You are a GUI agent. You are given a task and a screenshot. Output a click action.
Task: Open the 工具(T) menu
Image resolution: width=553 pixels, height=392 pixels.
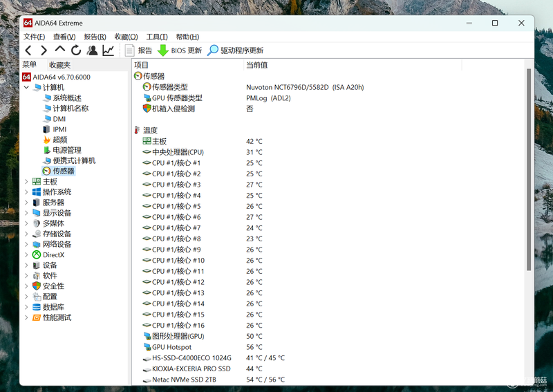tap(157, 37)
